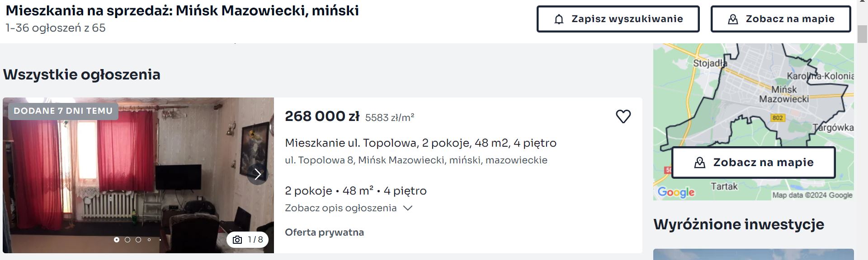Click the page vertical scrollbar thumb

pyautogui.click(x=862, y=34)
